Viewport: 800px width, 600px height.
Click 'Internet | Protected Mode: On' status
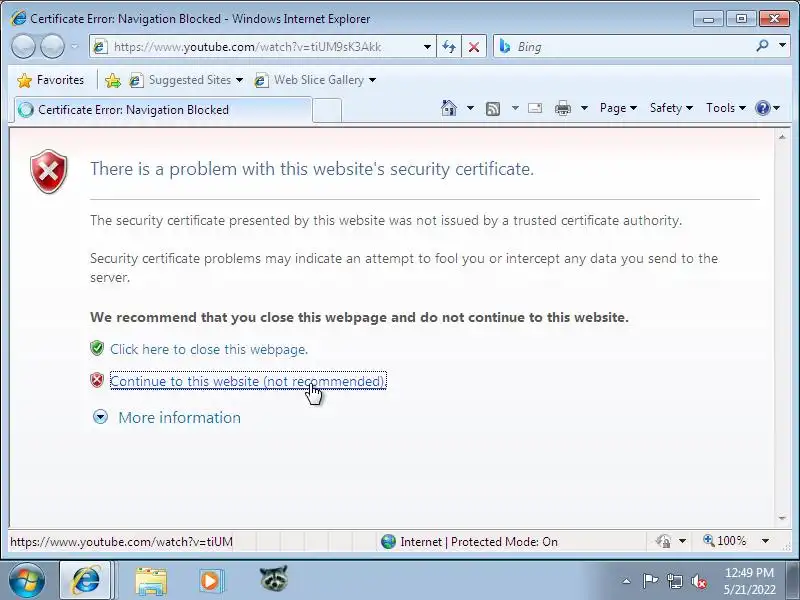(x=479, y=542)
